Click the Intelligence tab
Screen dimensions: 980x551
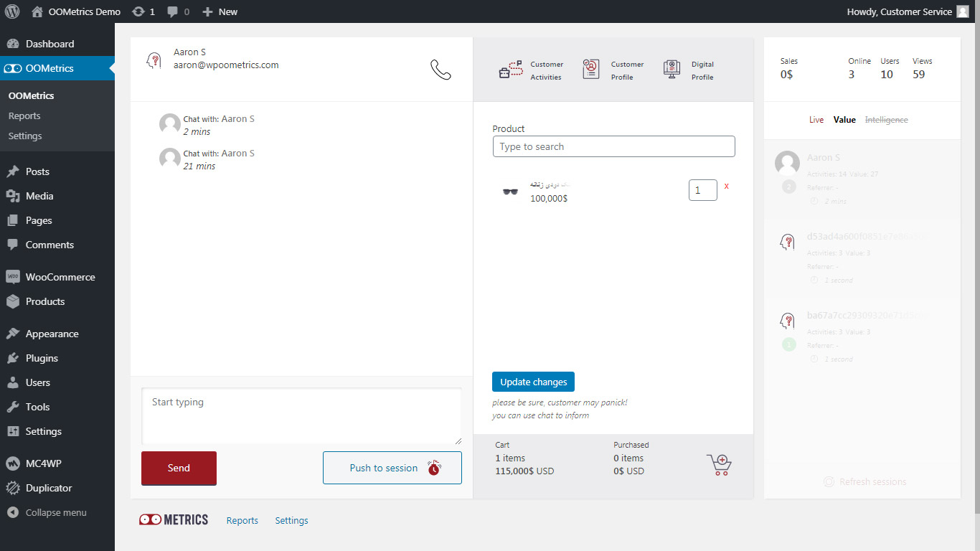886,120
